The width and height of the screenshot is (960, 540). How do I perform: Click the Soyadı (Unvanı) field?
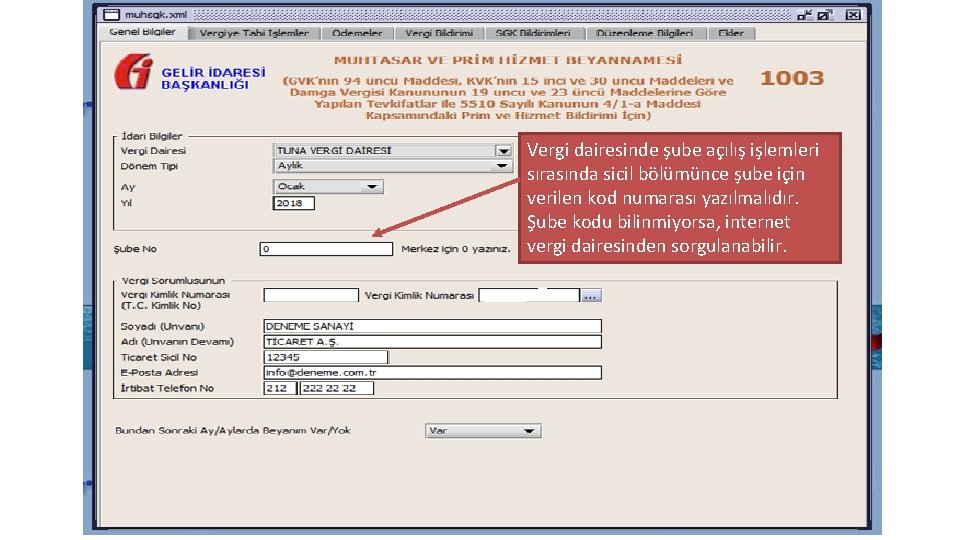(x=432, y=326)
